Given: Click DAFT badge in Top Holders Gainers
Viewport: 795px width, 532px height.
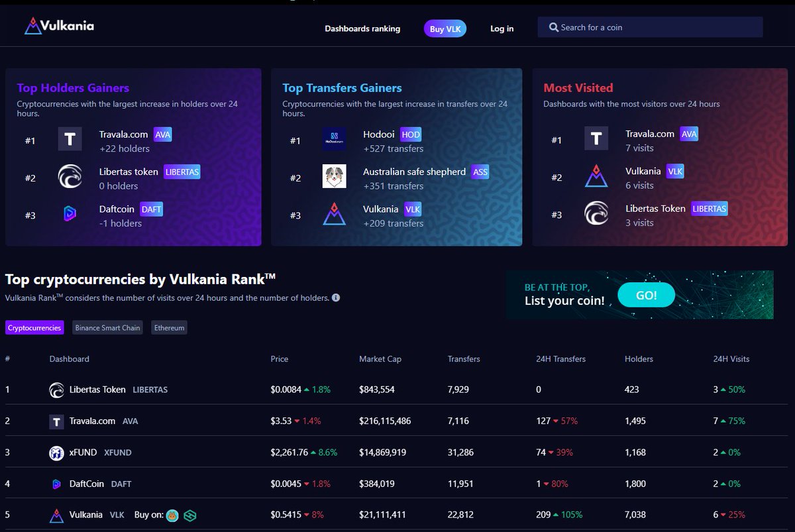Looking at the screenshot, I should (x=151, y=209).
